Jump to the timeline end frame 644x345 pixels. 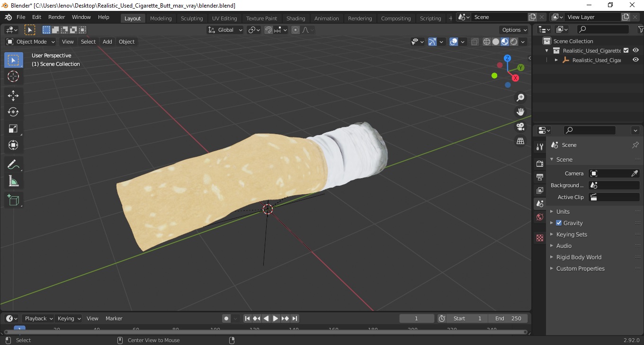tap(295, 318)
